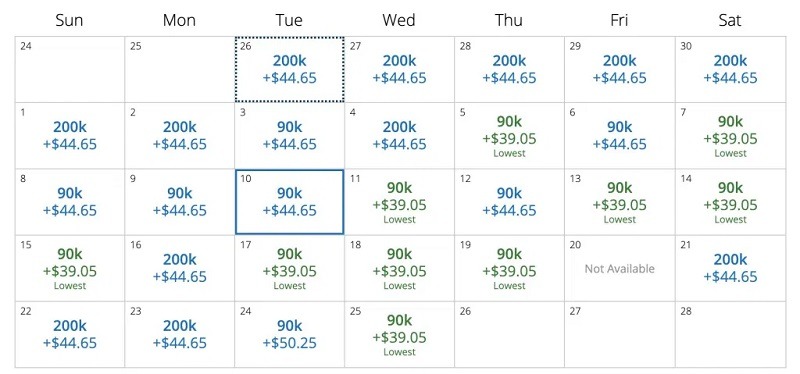The width and height of the screenshot is (800, 374).
Task: Select Tuesday 24 fare 90k +$50.25
Action: point(289,335)
